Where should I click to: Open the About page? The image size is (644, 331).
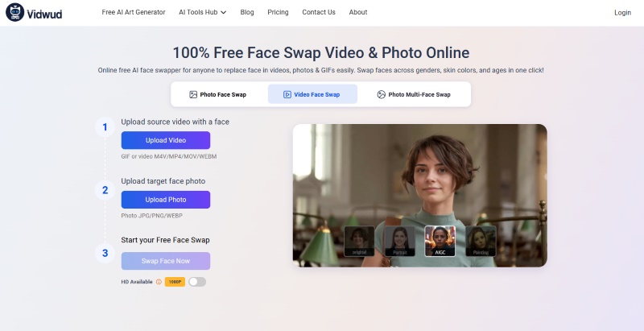(x=358, y=12)
